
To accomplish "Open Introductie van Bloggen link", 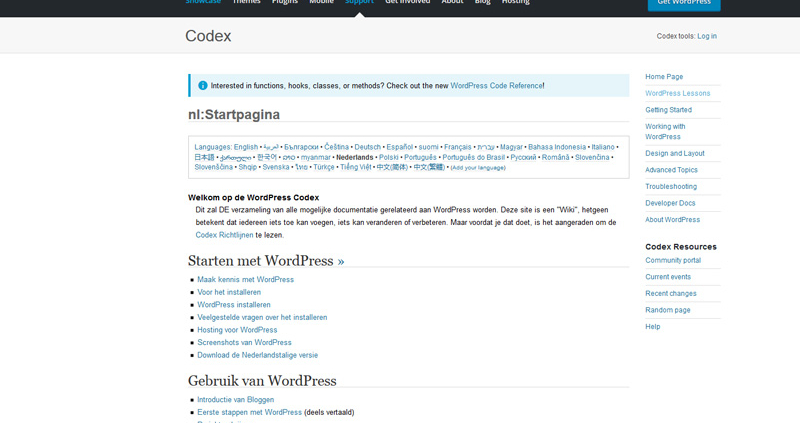I will (236, 400).
